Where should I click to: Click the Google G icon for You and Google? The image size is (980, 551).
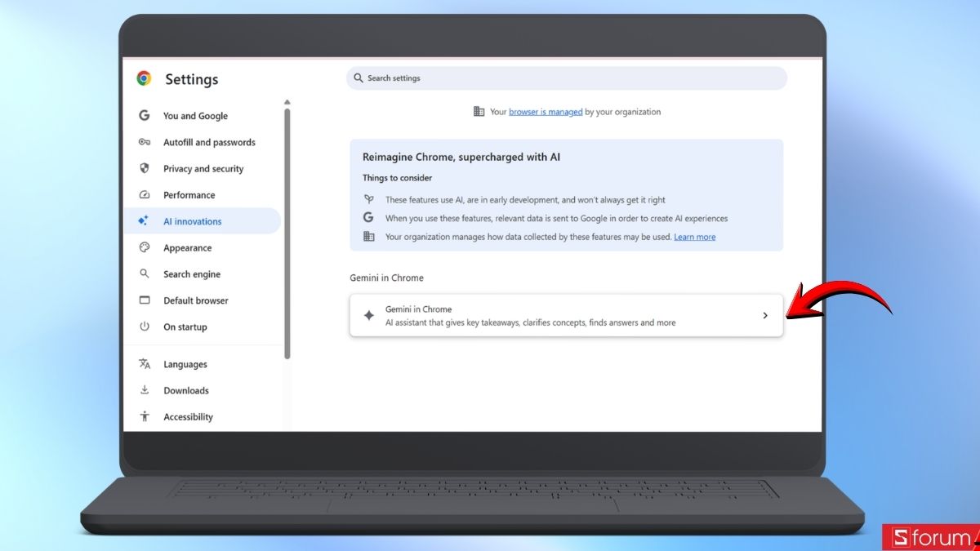point(145,116)
